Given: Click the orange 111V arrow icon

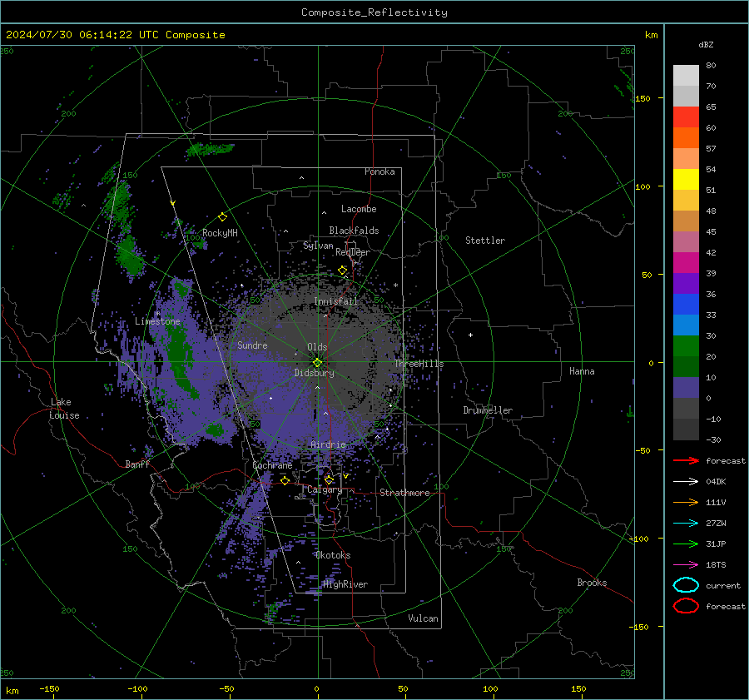Looking at the screenshot, I should pyautogui.click(x=686, y=502).
